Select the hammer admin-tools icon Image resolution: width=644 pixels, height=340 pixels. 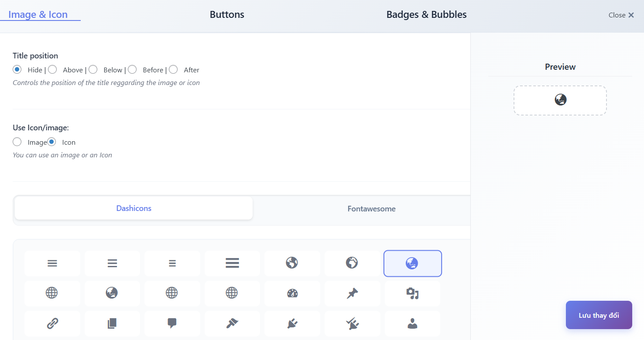(232, 324)
